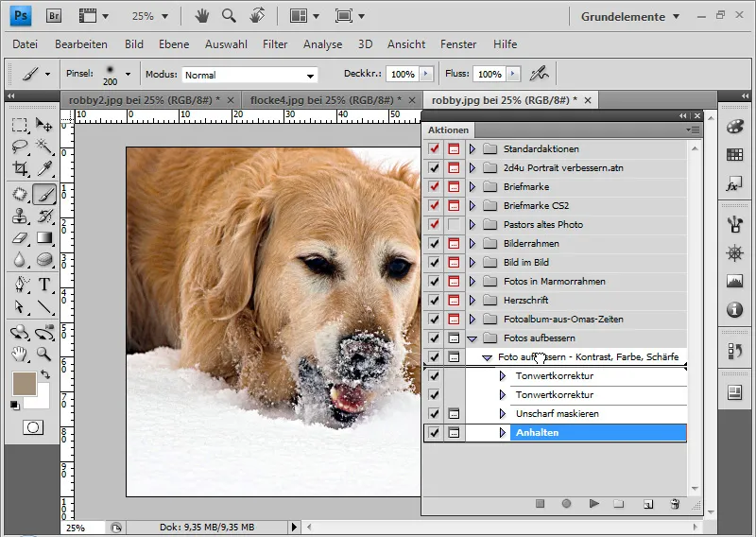This screenshot has width=756, height=537.
Task: Select the Sponge tool
Action: click(x=44, y=260)
